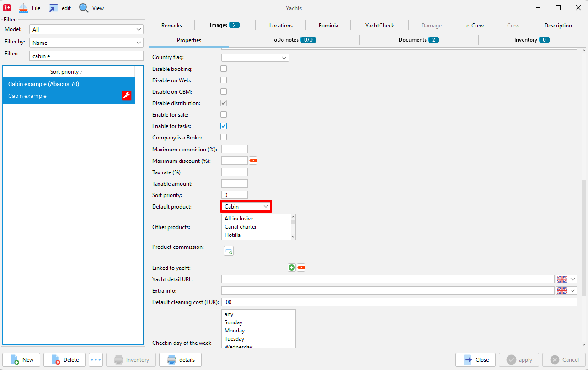Expand language dropdown arrow for Yacht detail URL
Screen dimensions: 588x370
tap(573, 279)
